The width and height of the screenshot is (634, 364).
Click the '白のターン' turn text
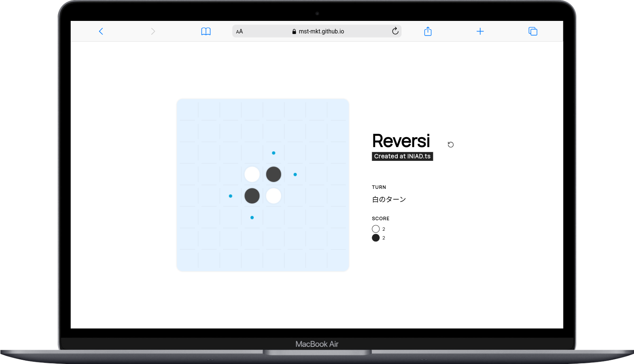click(389, 199)
